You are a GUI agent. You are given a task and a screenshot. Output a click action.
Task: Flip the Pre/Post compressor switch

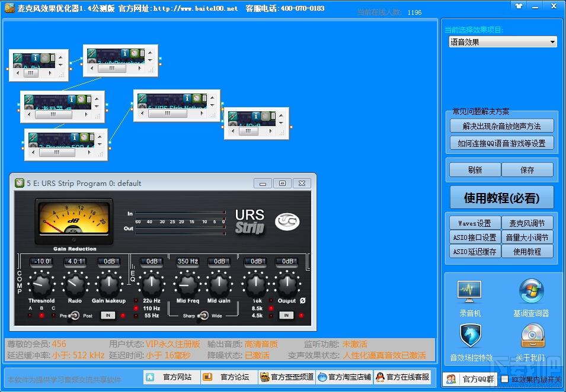tap(75, 316)
